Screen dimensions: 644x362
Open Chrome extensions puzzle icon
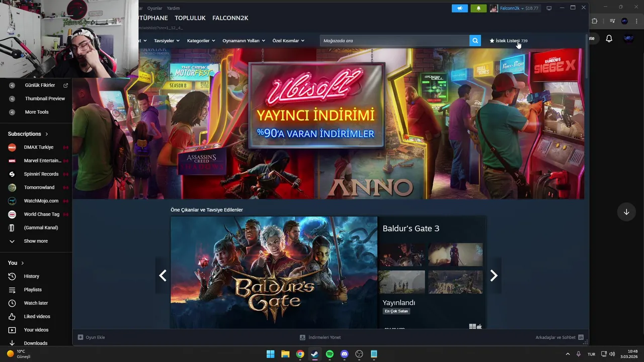[x=594, y=21]
